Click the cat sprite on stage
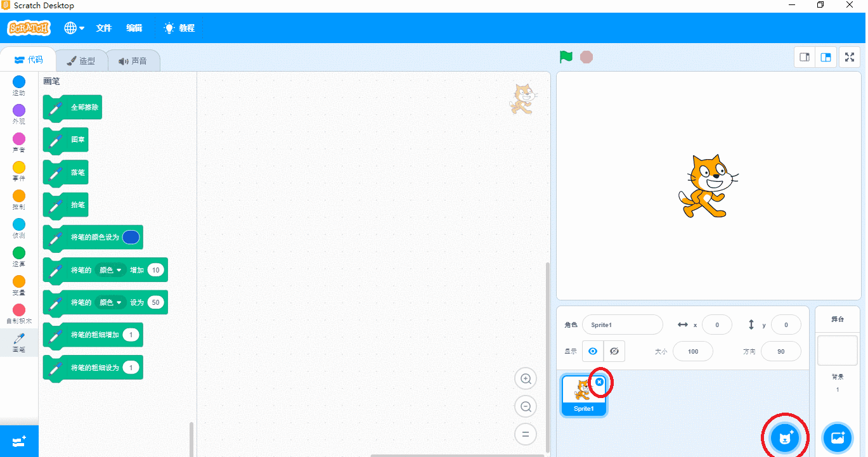The image size is (868, 457). coord(708,186)
